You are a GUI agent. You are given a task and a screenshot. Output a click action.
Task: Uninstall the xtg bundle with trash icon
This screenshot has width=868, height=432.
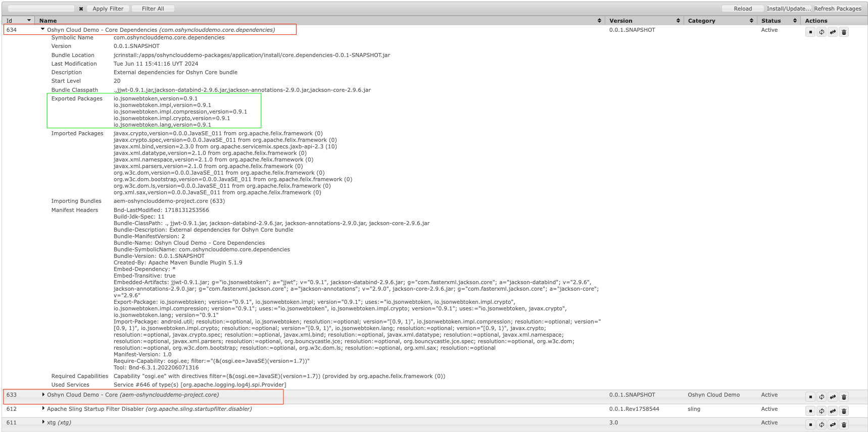(x=844, y=424)
